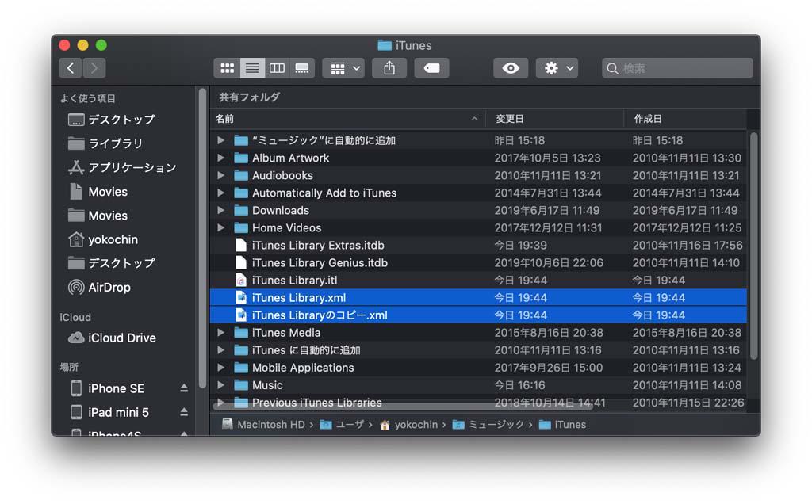Click the file list horizontal scrollbar

(x=404, y=407)
